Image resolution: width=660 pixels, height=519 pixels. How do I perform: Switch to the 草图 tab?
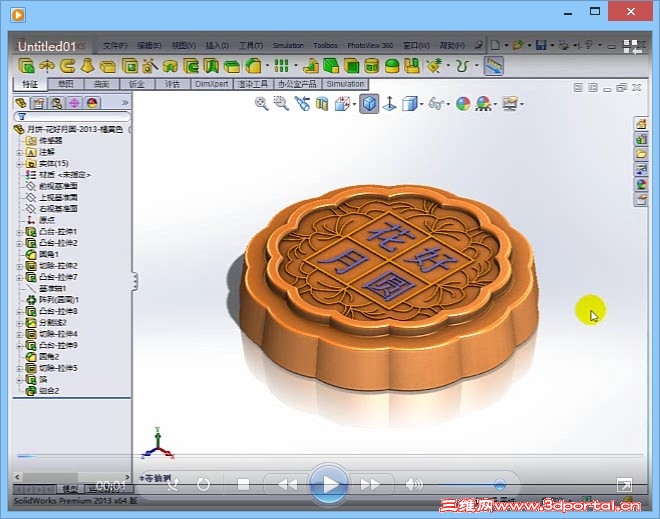click(x=66, y=84)
